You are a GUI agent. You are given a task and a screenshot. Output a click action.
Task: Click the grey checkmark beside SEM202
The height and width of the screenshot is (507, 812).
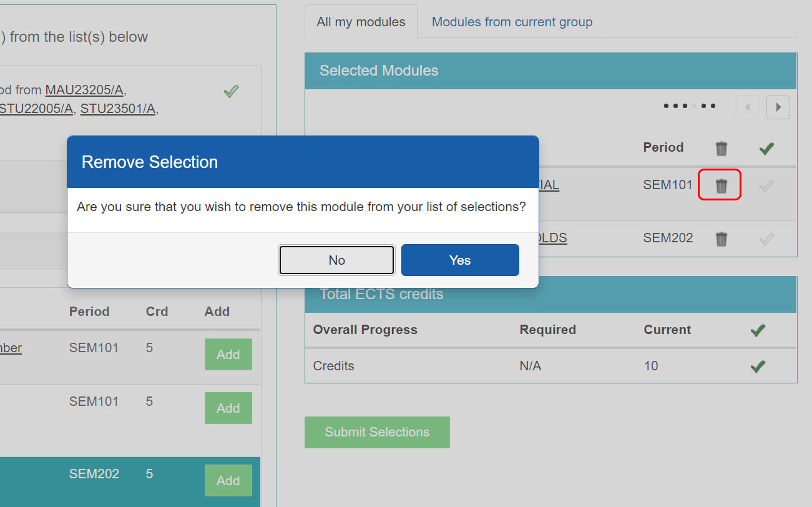click(766, 239)
